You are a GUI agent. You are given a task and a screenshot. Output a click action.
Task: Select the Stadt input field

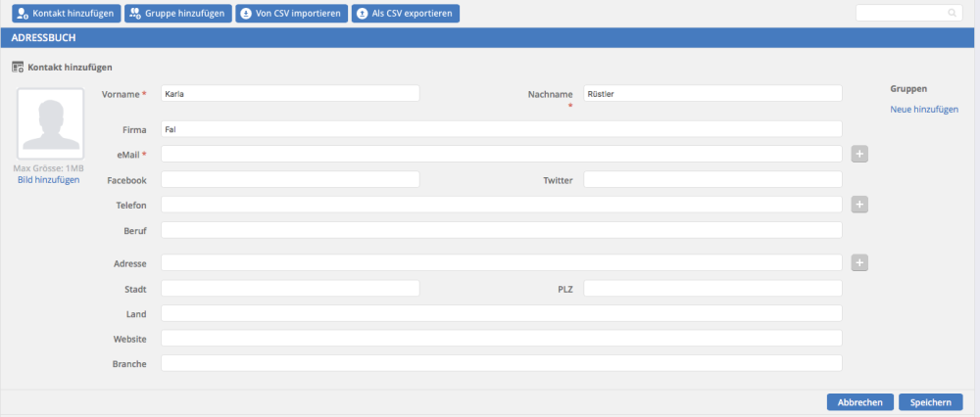point(290,289)
